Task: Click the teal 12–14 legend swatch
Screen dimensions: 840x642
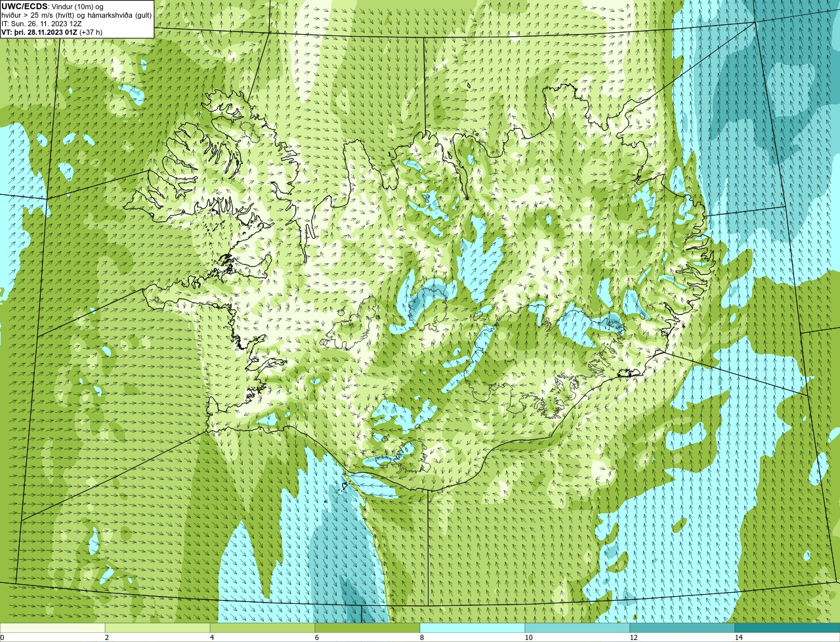Action: pyautogui.click(x=682, y=628)
